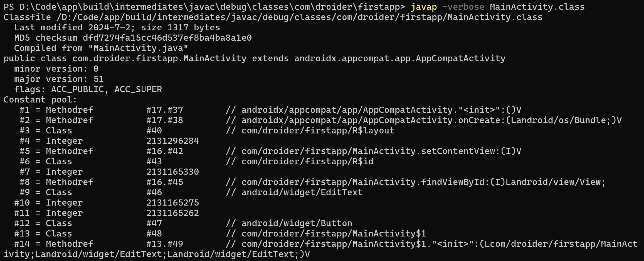Click 'flags: ACC_PUBLIC, ACC_SUPER' line
This screenshot has height=261, width=644.
point(88,89)
